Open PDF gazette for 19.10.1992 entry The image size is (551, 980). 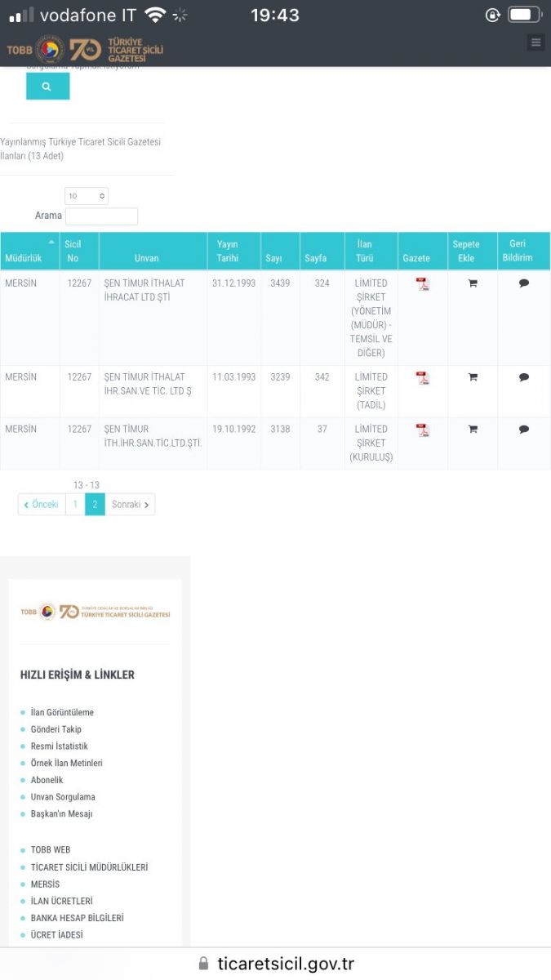coord(422,430)
